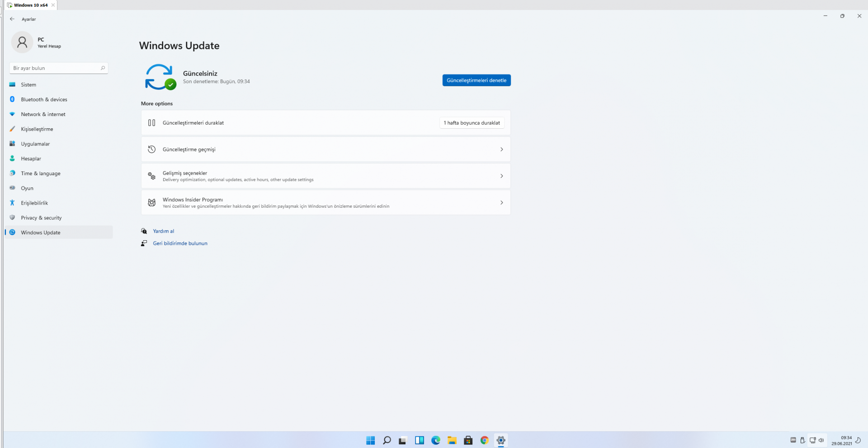This screenshot has height=448, width=868.
Task: Click the "Güncelsiniz" status text
Action: (x=200, y=74)
